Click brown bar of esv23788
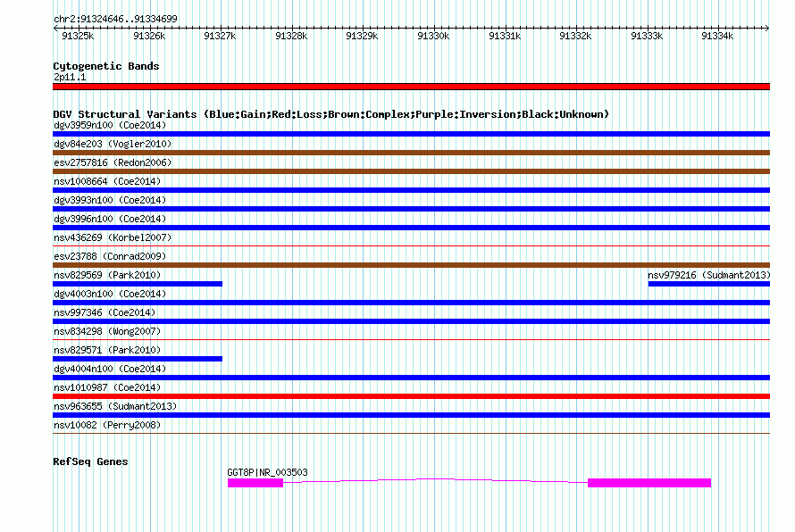The image size is (795, 532). coord(411,265)
